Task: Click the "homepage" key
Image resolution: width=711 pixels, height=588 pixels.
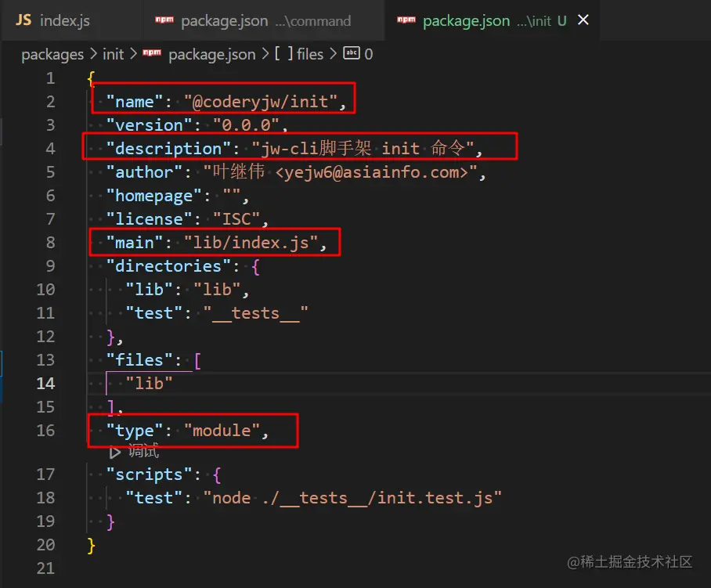Action: coord(153,196)
